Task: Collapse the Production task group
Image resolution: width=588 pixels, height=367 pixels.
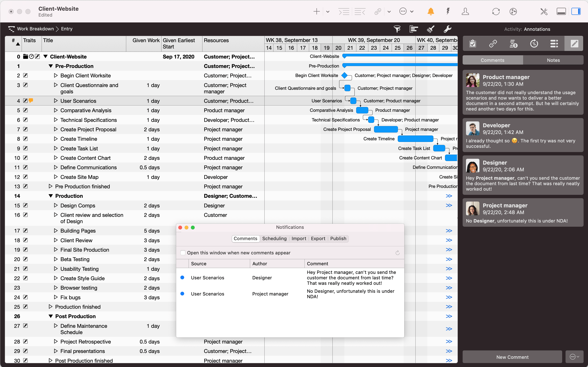Action: pyautogui.click(x=51, y=196)
